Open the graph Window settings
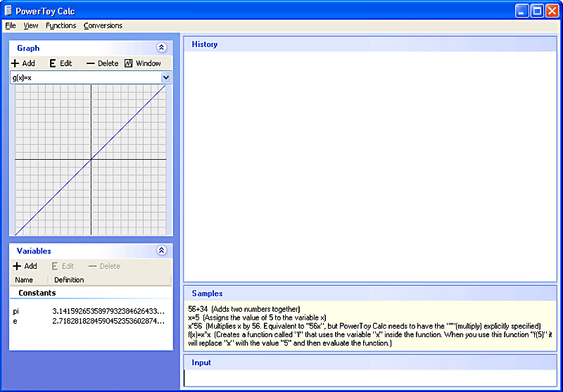The width and height of the screenshot is (563, 392). (x=143, y=63)
